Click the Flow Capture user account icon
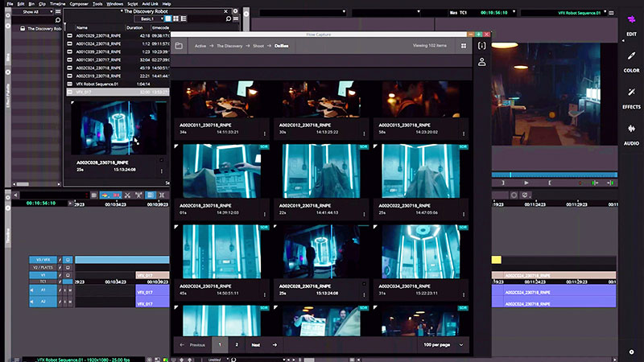 481,62
